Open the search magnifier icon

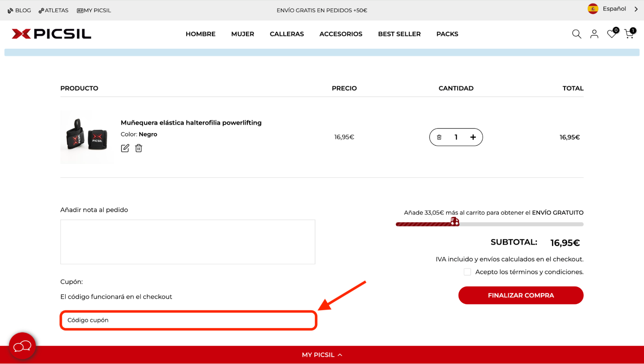tap(576, 34)
